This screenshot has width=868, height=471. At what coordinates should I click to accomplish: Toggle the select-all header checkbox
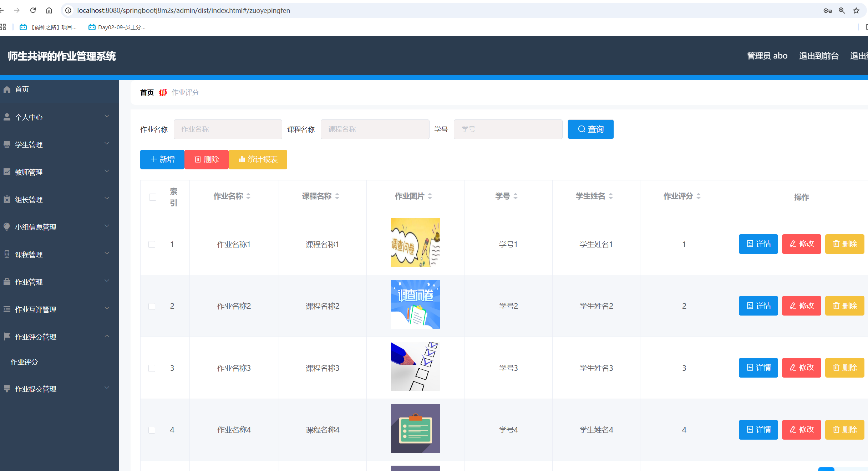[x=153, y=197]
